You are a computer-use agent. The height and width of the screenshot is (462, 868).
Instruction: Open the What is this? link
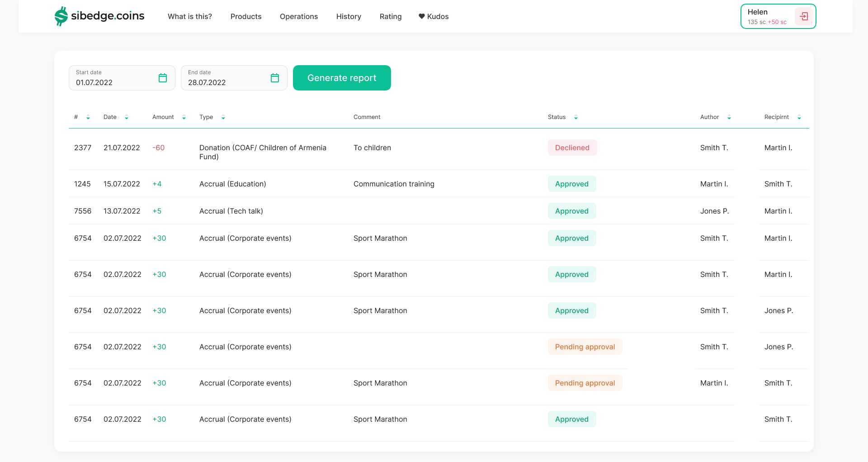190,16
